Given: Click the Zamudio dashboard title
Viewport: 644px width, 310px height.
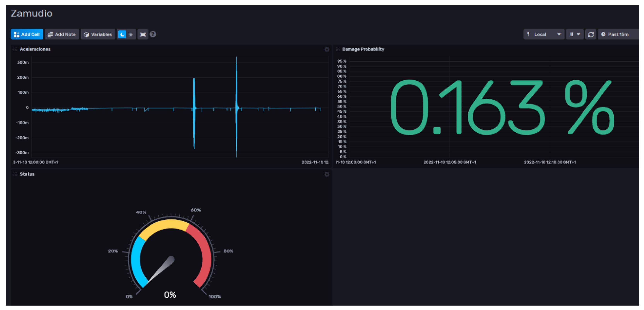Looking at the screenshot, I should coord(32,13).
